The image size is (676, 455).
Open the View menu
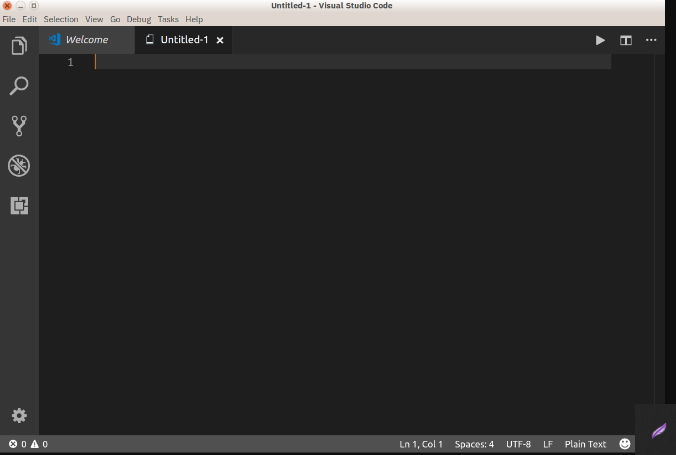pyautogui.click(x=94, y=19)
